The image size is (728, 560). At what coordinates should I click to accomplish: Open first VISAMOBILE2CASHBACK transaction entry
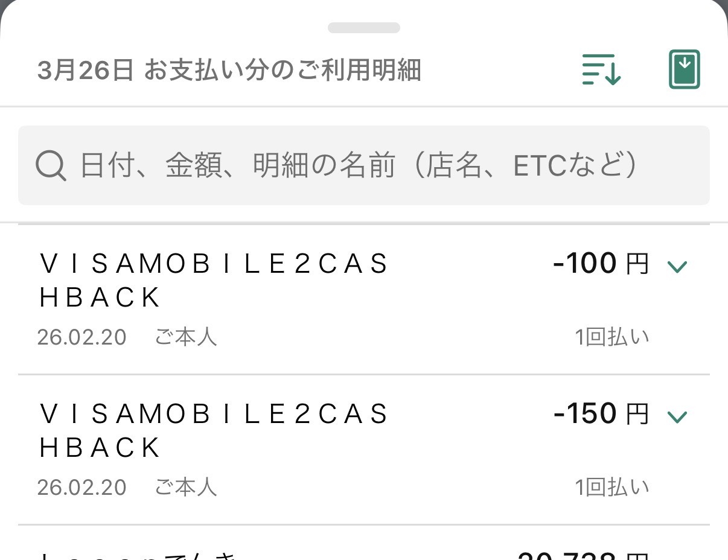(214, 281)
